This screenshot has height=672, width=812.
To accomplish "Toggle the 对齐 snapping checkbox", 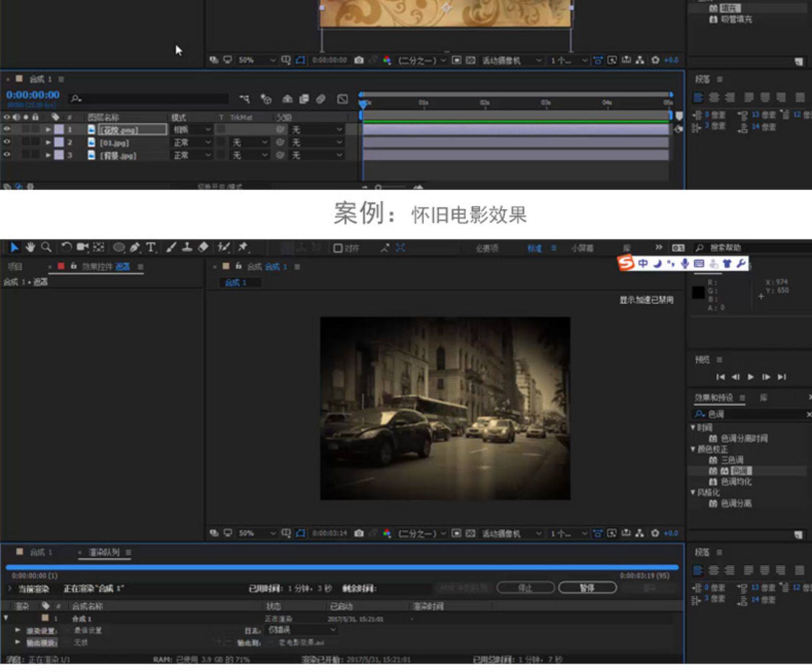I will click(x=338, y=248).
